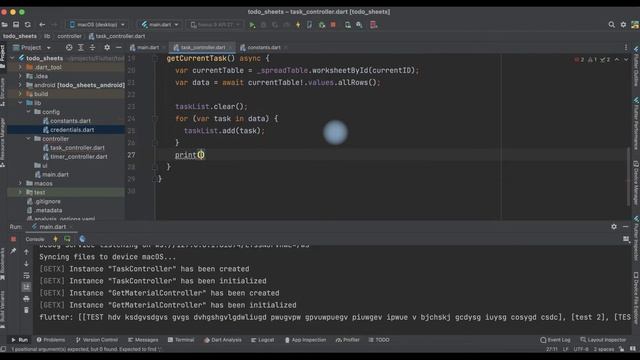
Task: Click the Pin tab pushpin icon
Action: point(13,251)
